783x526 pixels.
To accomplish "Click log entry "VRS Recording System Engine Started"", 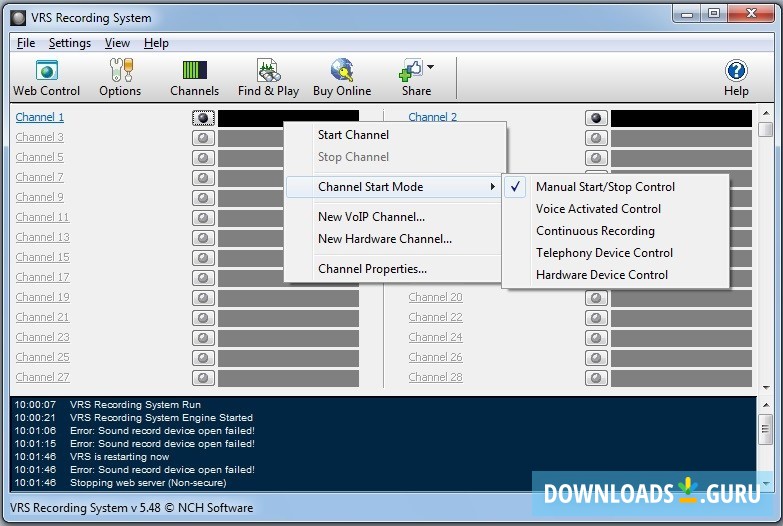I will coord(161,418).
